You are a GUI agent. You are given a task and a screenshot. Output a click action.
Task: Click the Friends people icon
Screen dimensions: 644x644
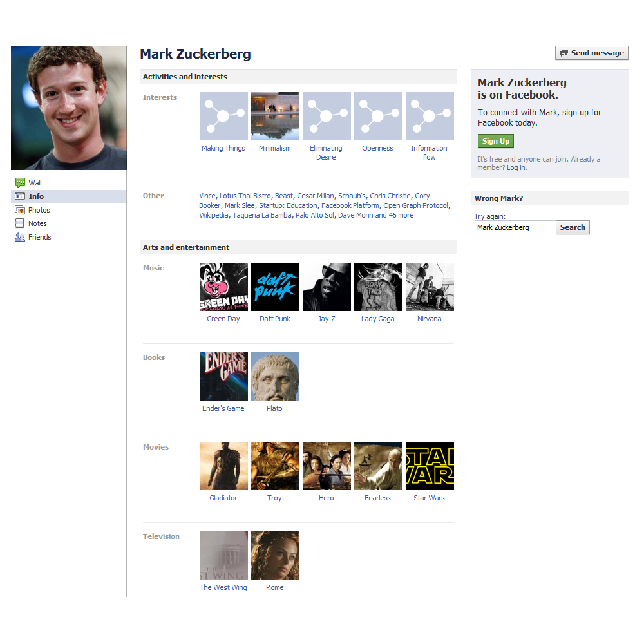pos(20,237)
